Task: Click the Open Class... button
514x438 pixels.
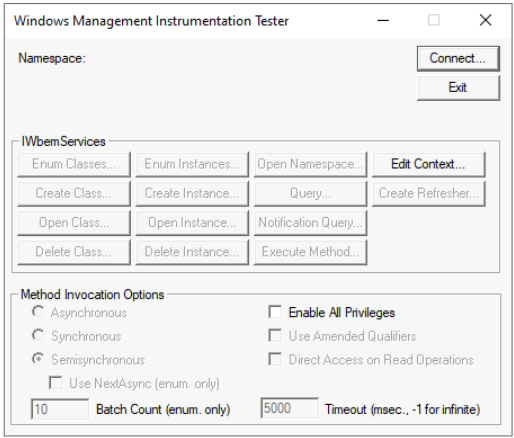Action: pos(74,223)
